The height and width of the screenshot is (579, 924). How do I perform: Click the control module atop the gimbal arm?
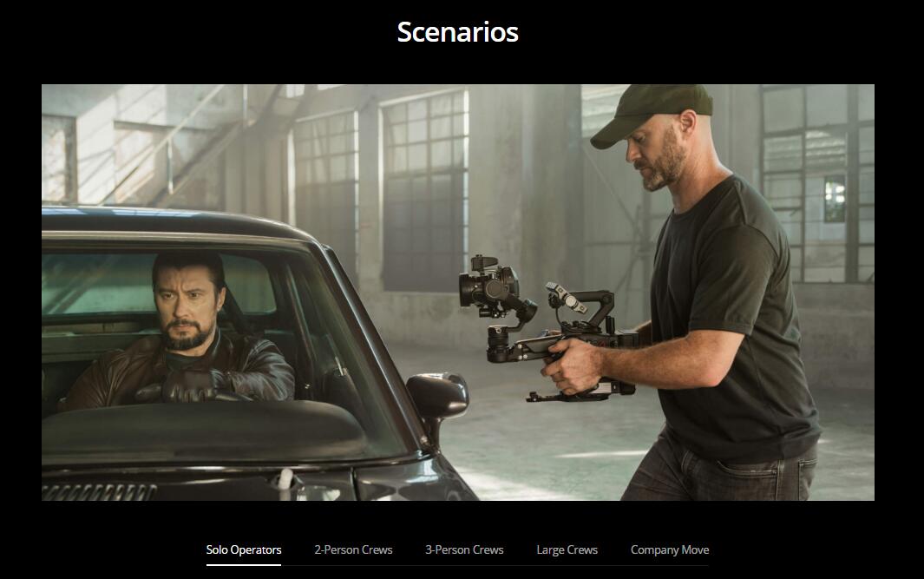tap(566, 298)
